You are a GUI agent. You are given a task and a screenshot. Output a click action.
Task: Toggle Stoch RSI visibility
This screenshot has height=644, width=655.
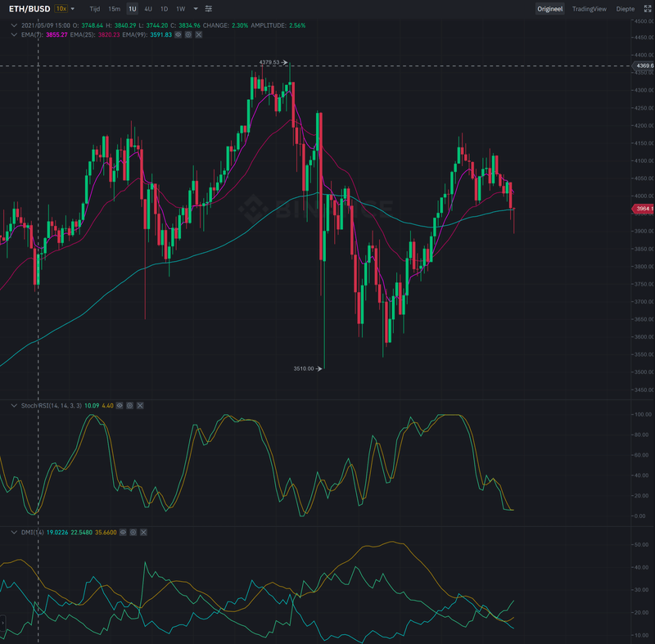(x=120, y=405)
